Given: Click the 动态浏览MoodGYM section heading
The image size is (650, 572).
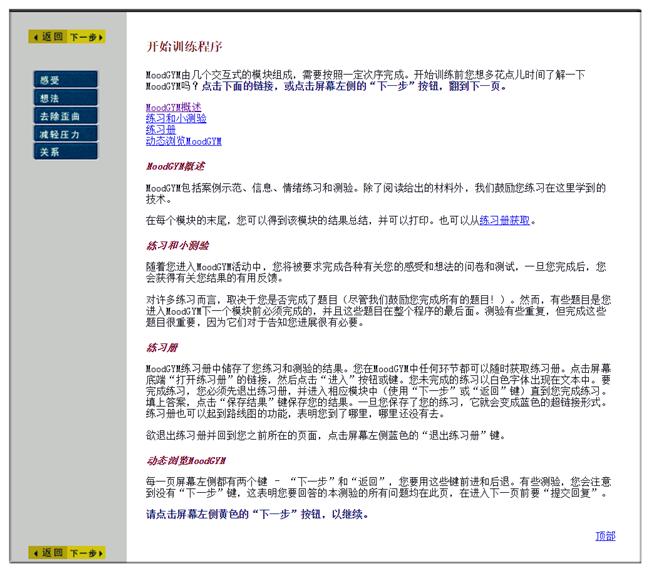Looking at the screenshot, I should [186, 461].
